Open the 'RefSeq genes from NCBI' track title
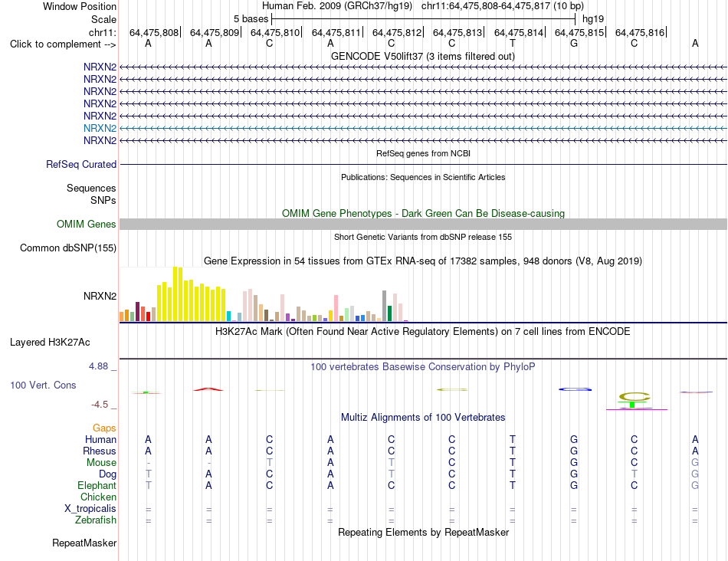The image size is (728, 561). (423, 153)
